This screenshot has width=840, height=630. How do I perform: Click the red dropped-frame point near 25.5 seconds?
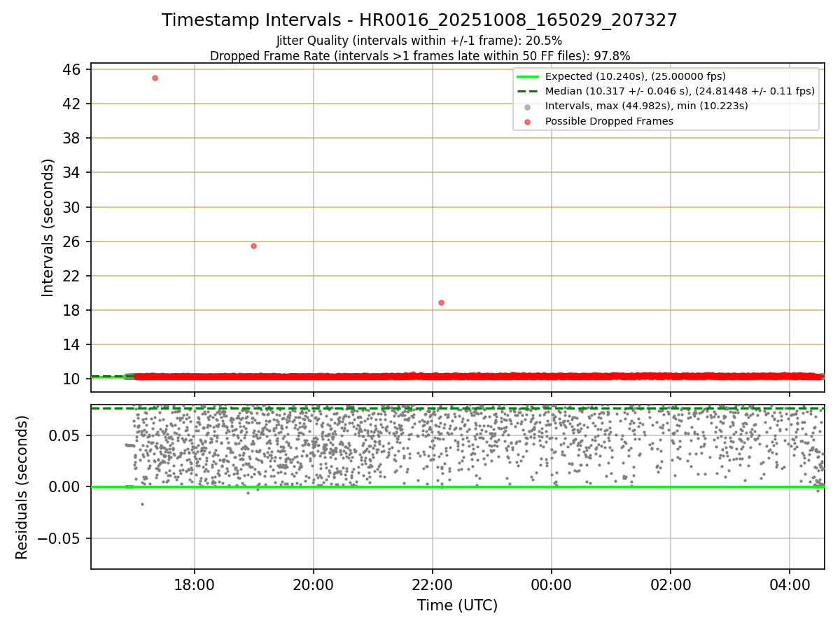click(253, 246)
